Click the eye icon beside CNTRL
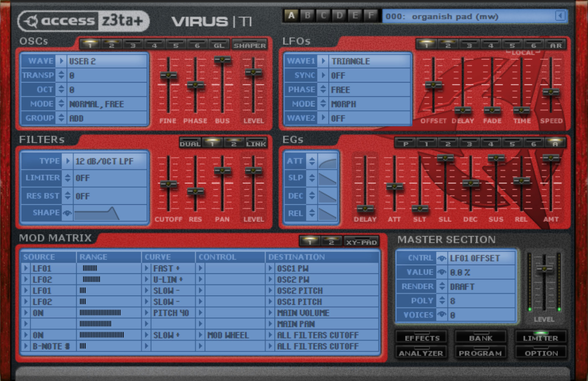Image resolution: width=588 pixels, height=381 pixels. point(442,258)
